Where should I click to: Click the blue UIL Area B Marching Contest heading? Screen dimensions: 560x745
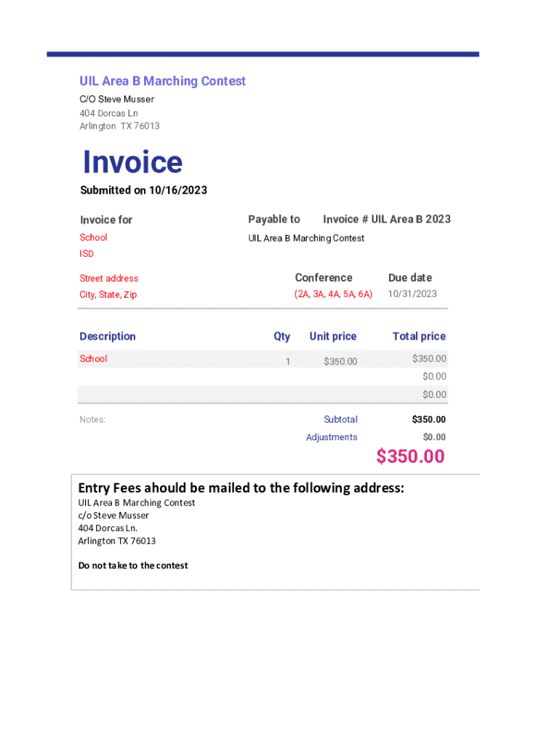(x=162, y=81)
